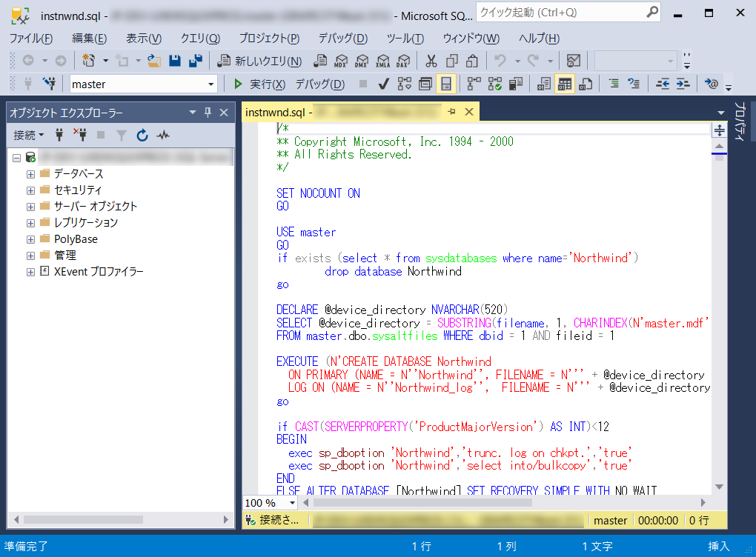Click the Paste icon
Image resolution: width=756 pixels, height=557 pixels.
[x=472, y=61]
